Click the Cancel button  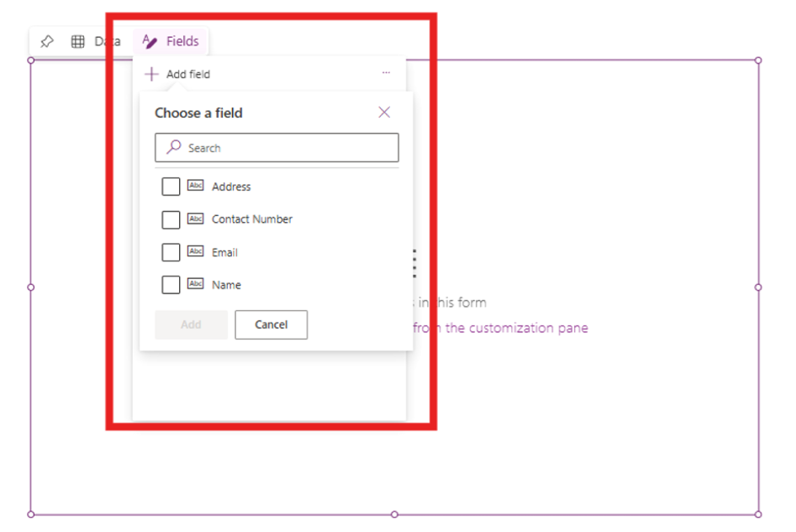tap(271, 325)
